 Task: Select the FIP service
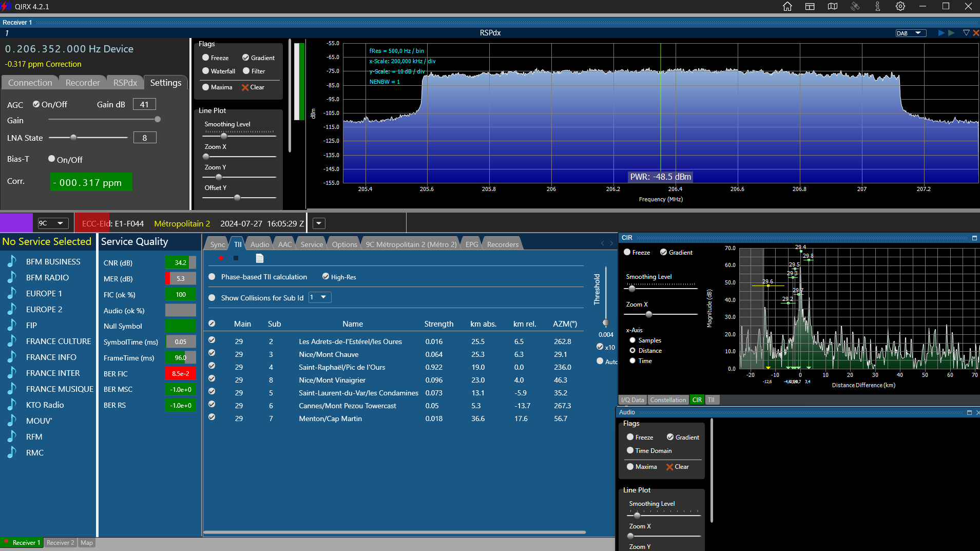[x=31, y=326]
